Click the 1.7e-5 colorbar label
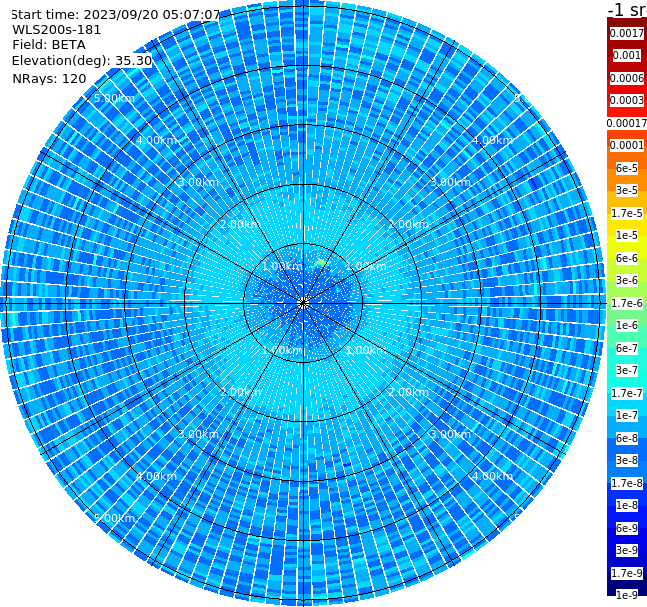 (x=627, y=213)
